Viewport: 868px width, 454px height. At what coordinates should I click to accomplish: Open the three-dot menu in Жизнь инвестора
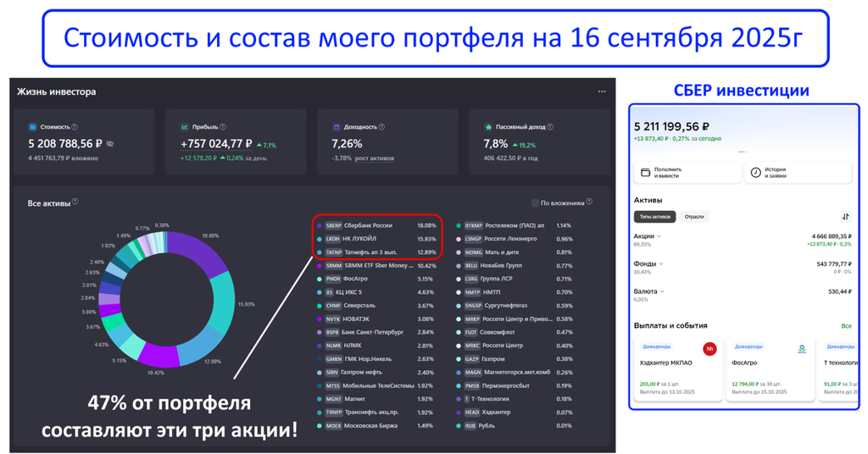tap(602, 91)
